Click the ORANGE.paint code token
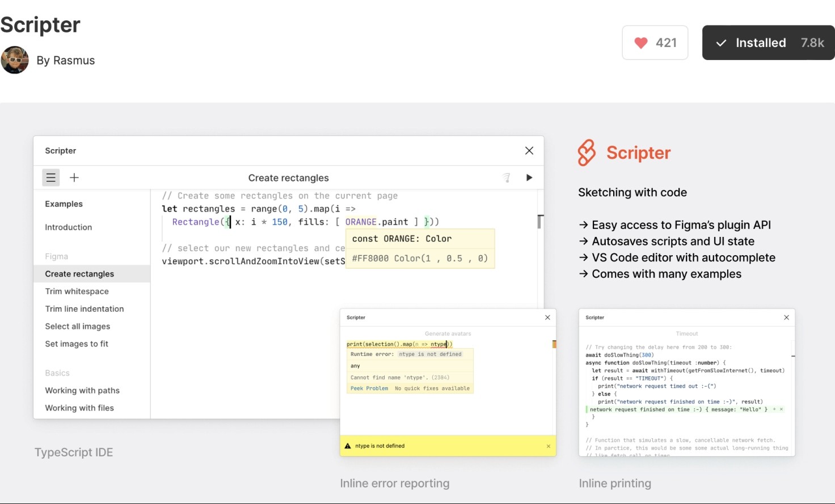The width and height of the screenshot is (835, 504). (377, 222)
